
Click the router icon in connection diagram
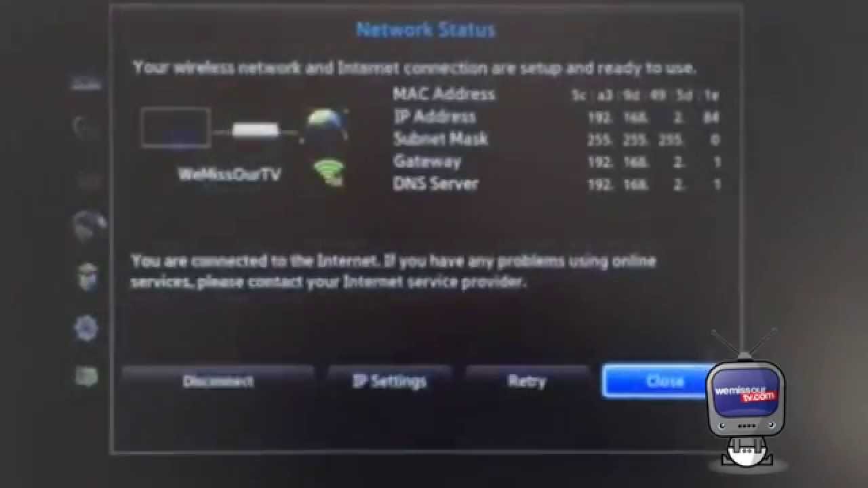pyautogui.click(x=256, y=129)
